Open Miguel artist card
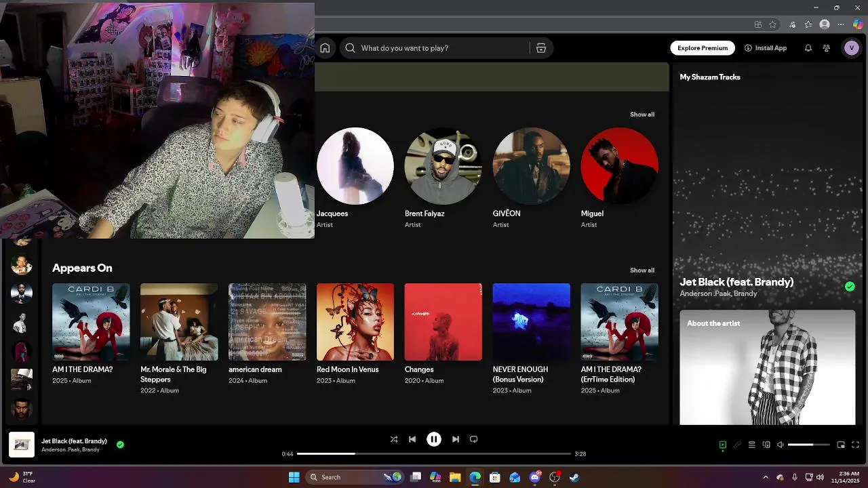 [620, 178]
